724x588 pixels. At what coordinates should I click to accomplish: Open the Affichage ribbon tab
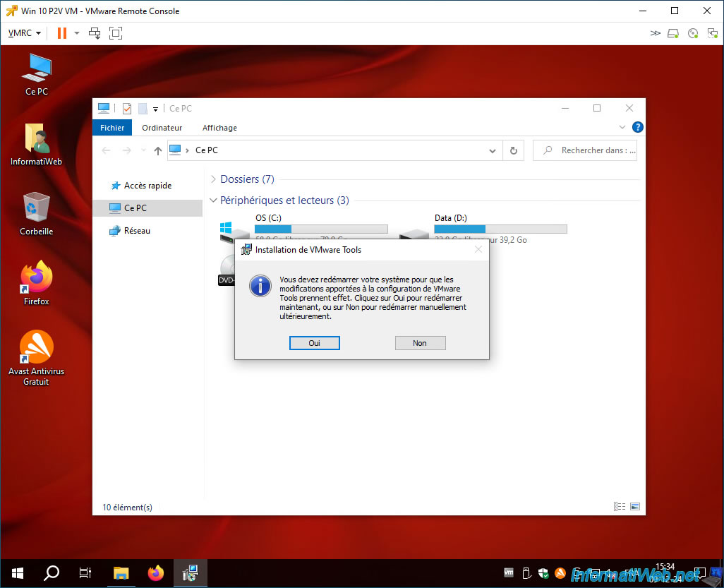(x=219, y=128)
